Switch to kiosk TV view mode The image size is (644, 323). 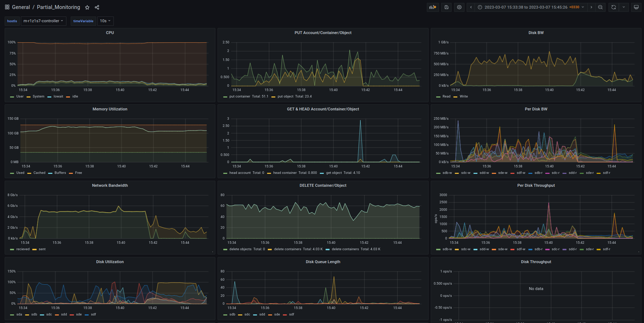[x=636, y=7]
